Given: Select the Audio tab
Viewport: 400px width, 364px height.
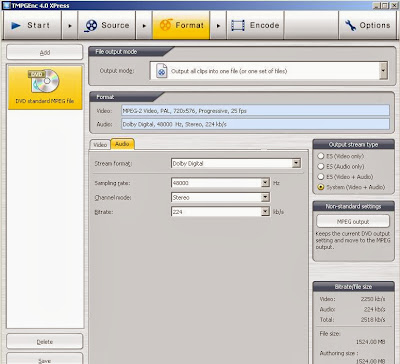Looking at the screenshot, I should [122, 144].
